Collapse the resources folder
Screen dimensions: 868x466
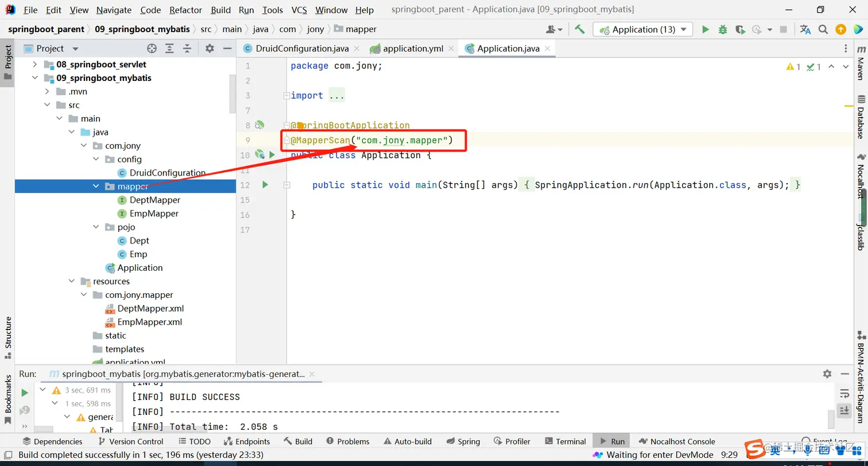coord(72,281)
